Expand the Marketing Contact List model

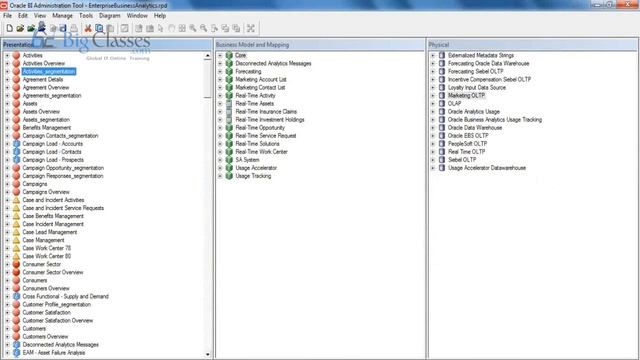pos(220,87)
